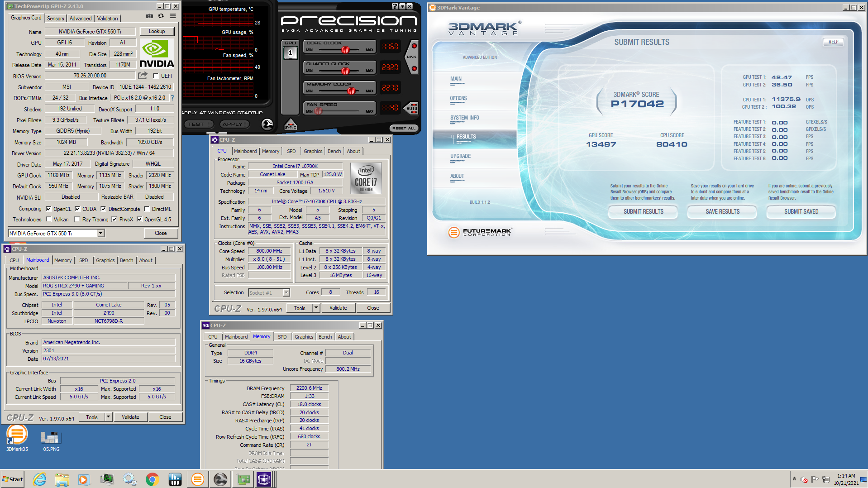This screenshot has width=868, height=488.
Task: Click the AUTO fan icon in Precision
Action: coord(412,108)
